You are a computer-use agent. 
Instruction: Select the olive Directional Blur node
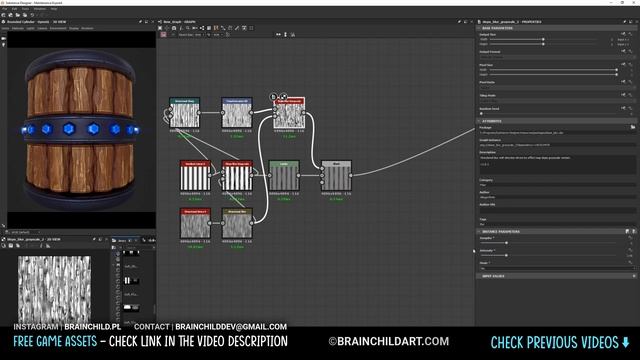[237, 223]
